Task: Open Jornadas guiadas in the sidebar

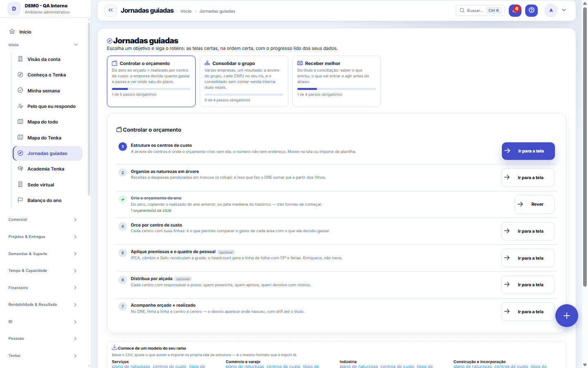Action: tap(47, 153)
